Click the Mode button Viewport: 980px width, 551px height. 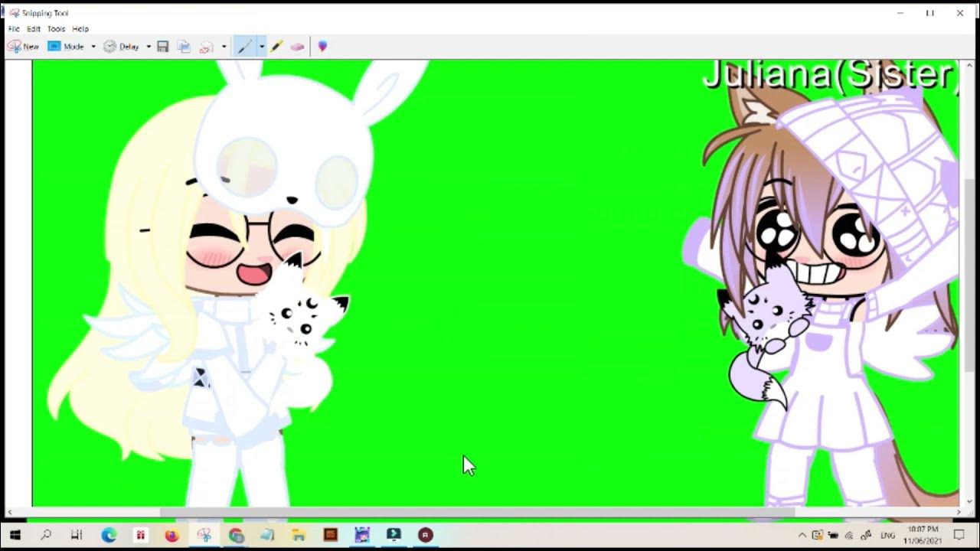pyautogui.click(x=66, y=47)
